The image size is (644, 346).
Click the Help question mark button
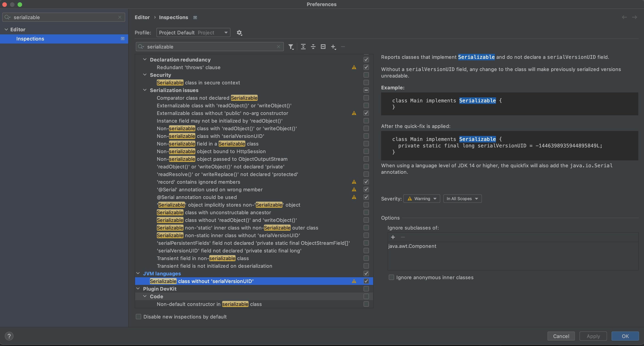(x=9, y=336)
